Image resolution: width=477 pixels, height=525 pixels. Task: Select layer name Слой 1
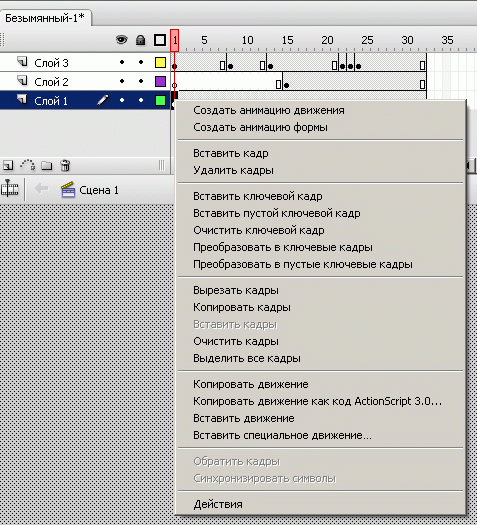tap(51, 101)
